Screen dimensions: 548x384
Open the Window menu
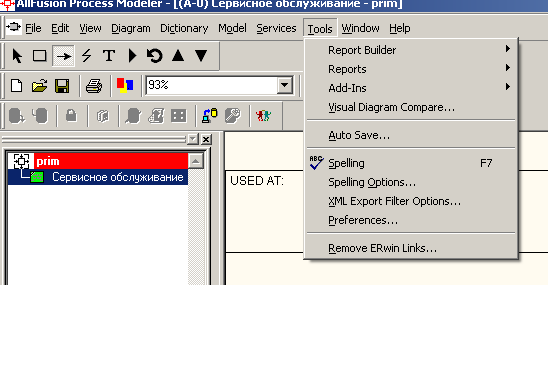360,28
